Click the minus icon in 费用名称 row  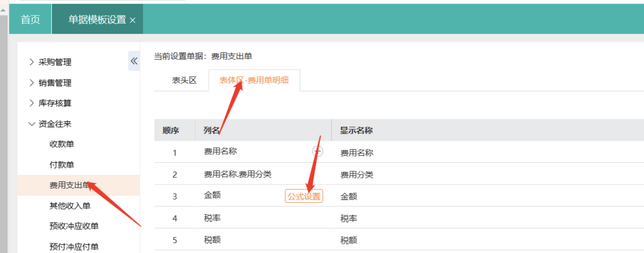pyautogui.click(x=317, y=151)
